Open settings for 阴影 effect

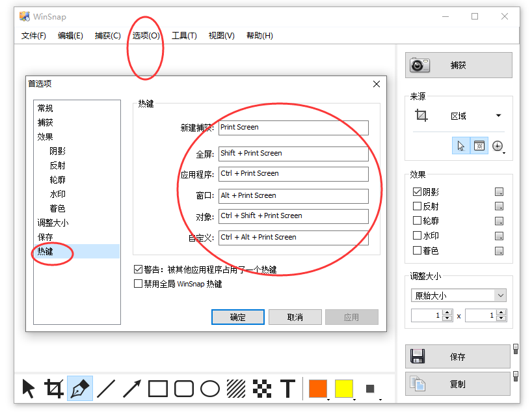click(x=499, y=191)
